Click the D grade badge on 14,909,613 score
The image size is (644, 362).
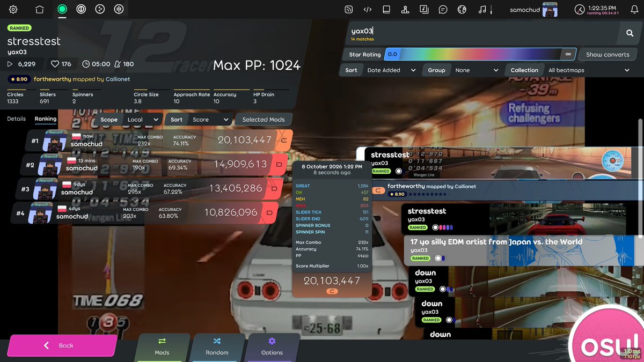[279, 164]
